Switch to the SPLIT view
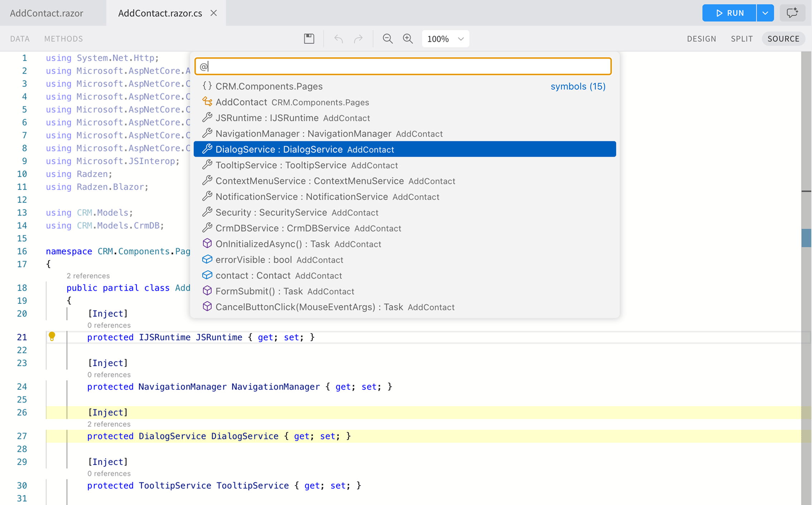 (741, 39)
